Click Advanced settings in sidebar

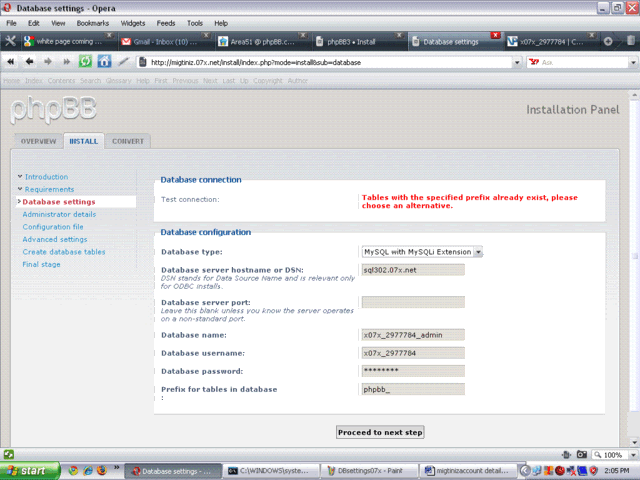click(x=55, y=239)
